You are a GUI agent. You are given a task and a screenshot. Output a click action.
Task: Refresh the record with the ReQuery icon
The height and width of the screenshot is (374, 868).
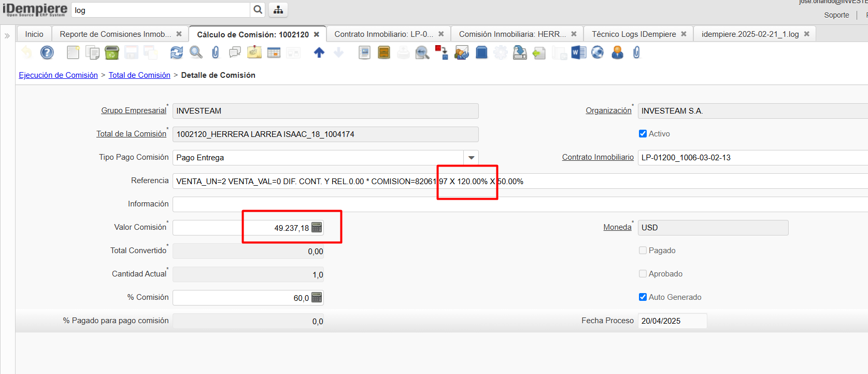[177, 52]
